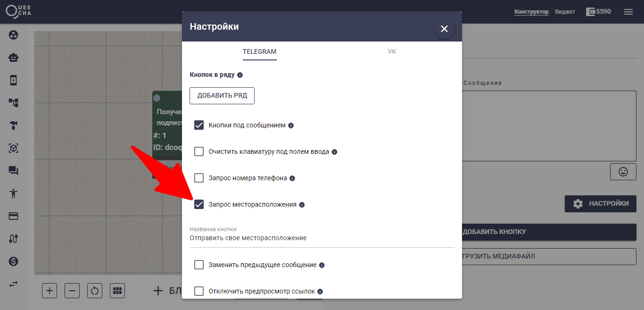Uncheck 'Кнопки под сообщением'

click(x=199, y=125)
